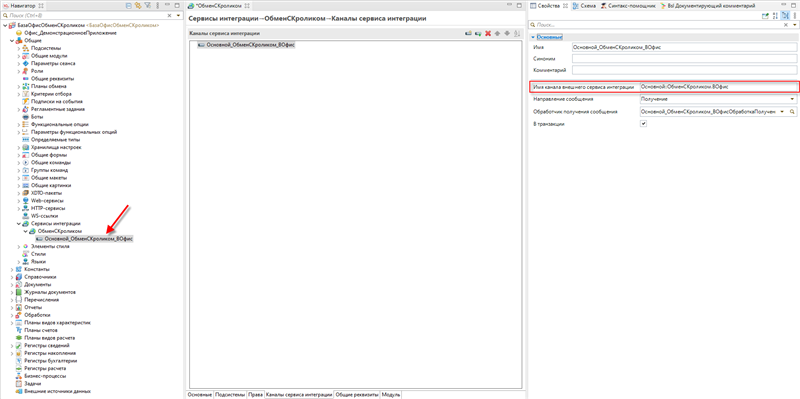The width and height of the screenshot is (800, 399).
Task: Switch to the 'Подсистемы' bottom tab
Action: 230,395
